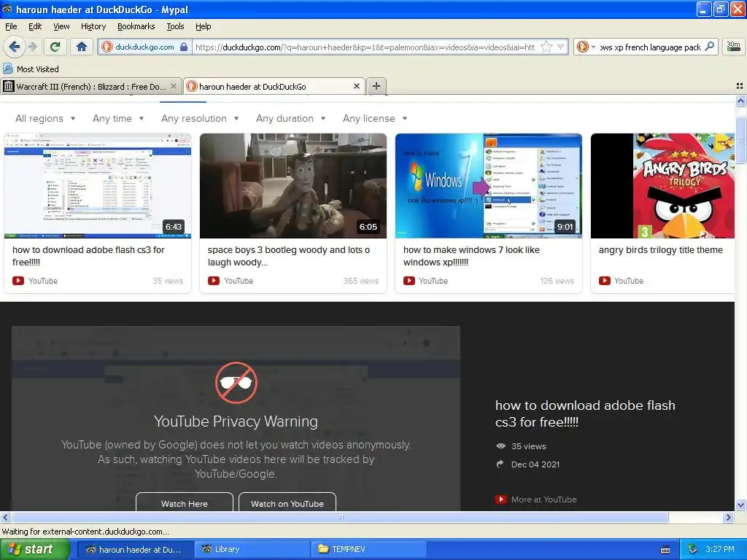Viewport: 747px width, 560px height.
Task: Open the Help menu
Action: pyautogui.click(x=203, y=26)
